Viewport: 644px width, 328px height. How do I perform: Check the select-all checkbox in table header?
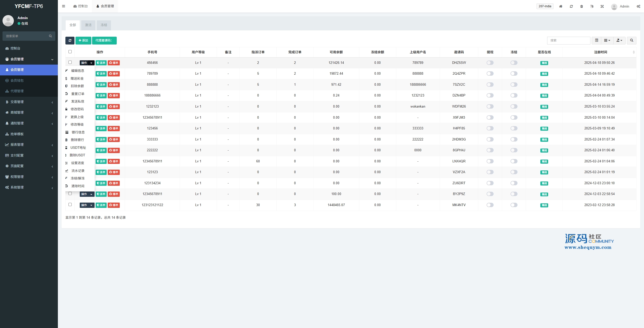[70, 52]
